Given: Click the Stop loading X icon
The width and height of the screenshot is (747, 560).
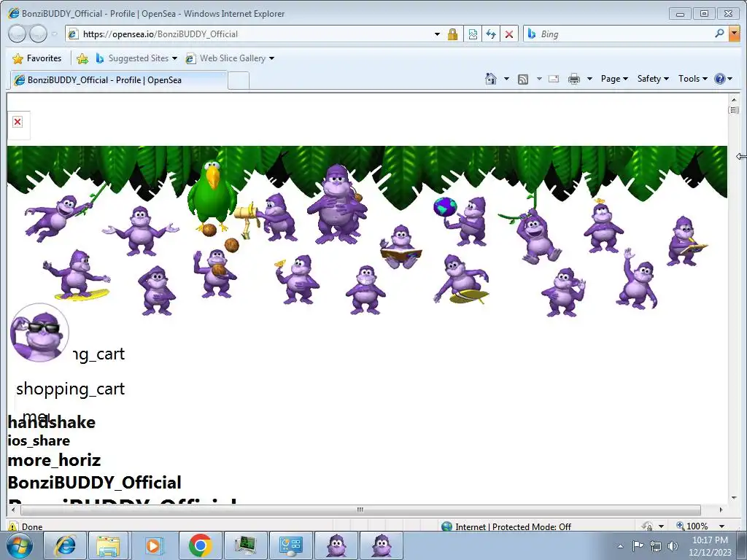Looking at the screenshot, I should 508,34.
